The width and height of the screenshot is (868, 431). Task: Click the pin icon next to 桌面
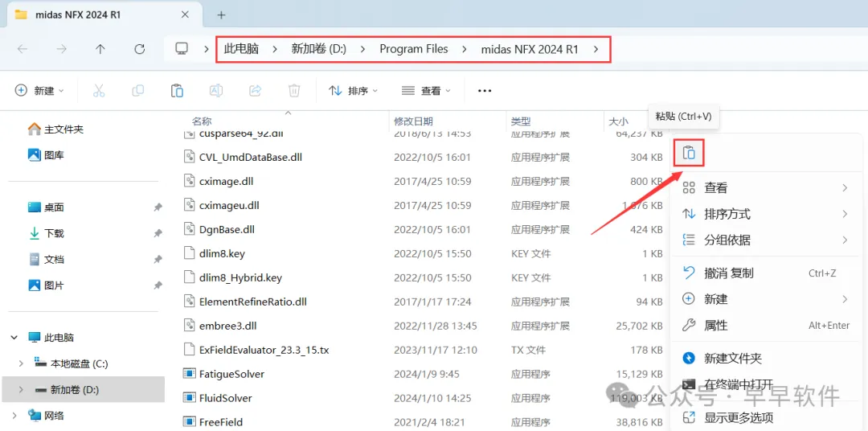pyautogui.click(x=158, y=207)
